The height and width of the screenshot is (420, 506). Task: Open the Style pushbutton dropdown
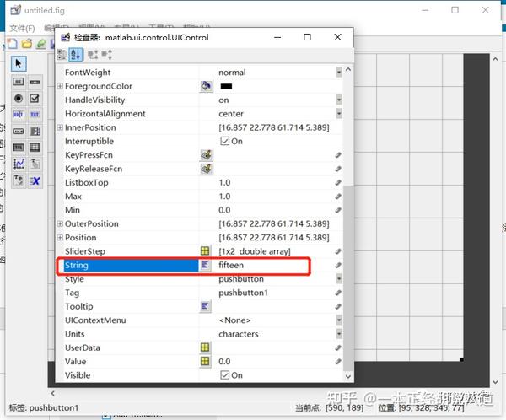[339, 278]
